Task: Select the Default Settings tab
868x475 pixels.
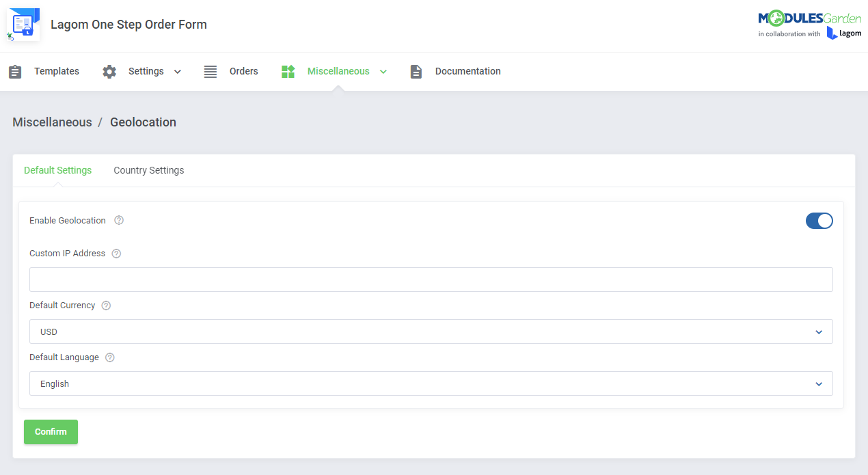Action: click(57, 170)
